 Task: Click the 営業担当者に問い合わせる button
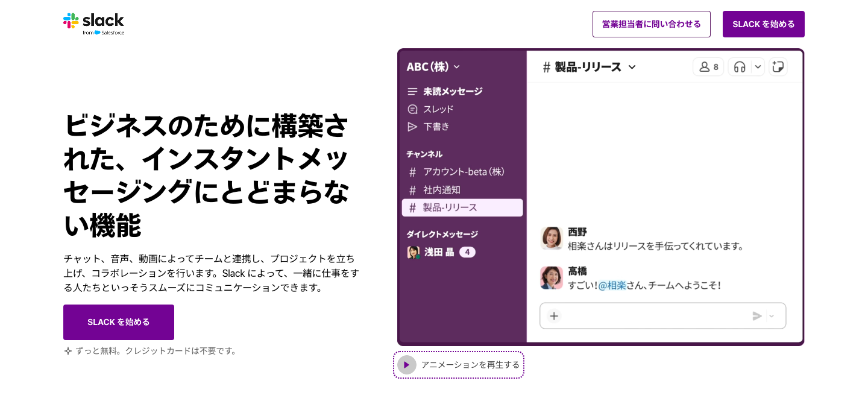click(x=652, y=24)
